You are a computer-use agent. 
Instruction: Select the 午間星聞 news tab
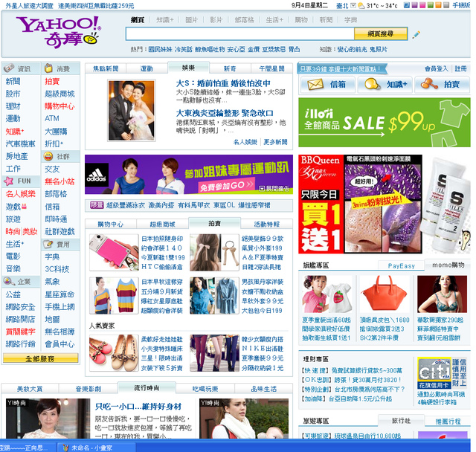(271, 69)
